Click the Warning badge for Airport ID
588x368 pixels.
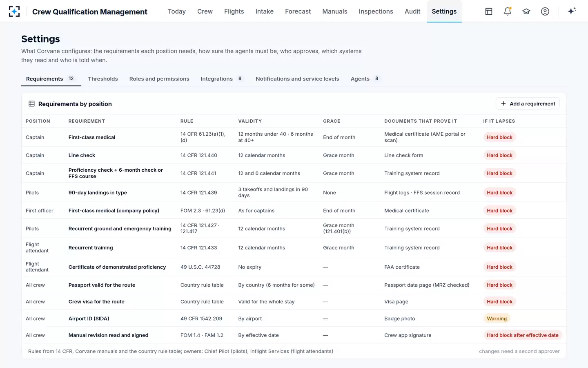497,319
